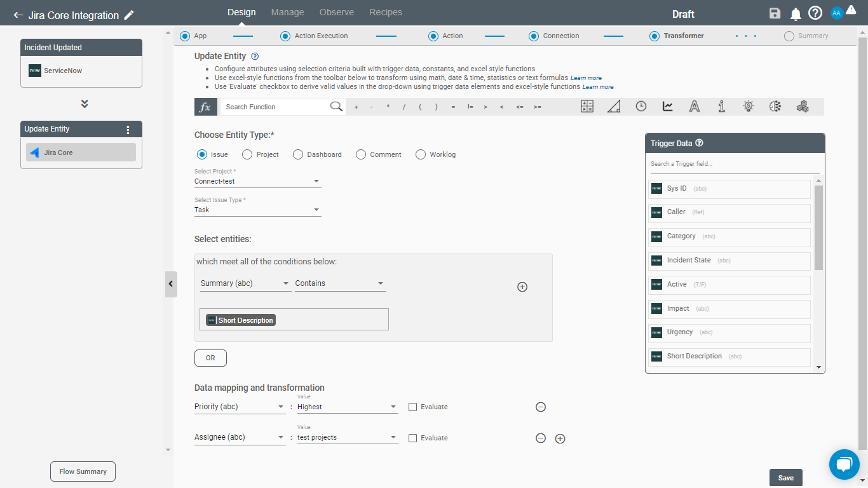Click the save disk icon in header

[x=775, y=14]
